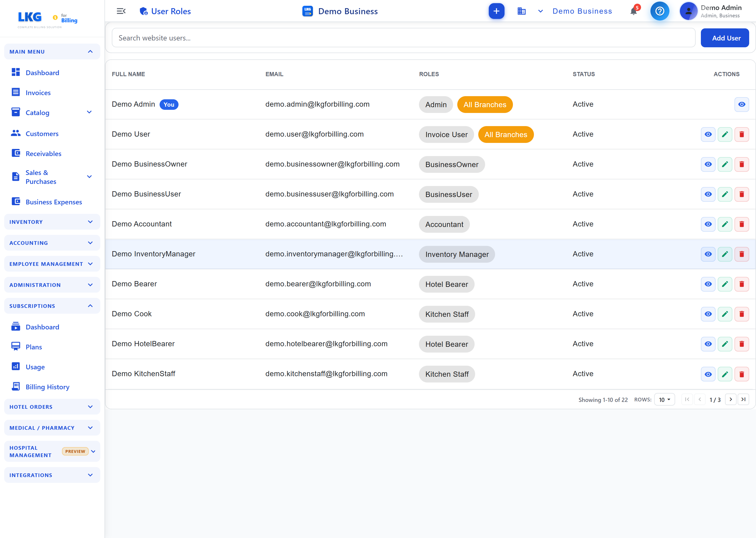This screenshot has width=756, height=538.
Task: Edit Demo Cook user
Action: [x=724, y=314]
